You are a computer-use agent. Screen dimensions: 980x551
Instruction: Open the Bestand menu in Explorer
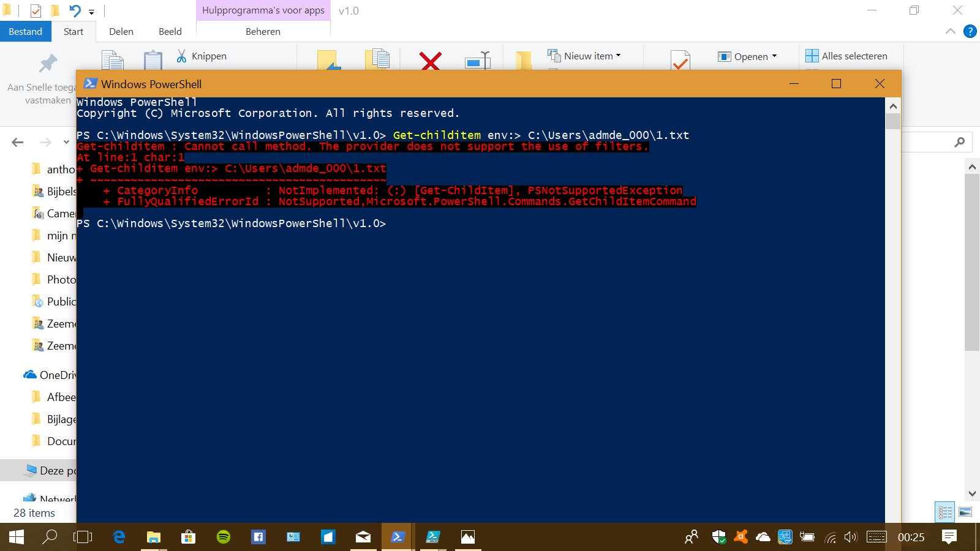click(x=25, y=31)
